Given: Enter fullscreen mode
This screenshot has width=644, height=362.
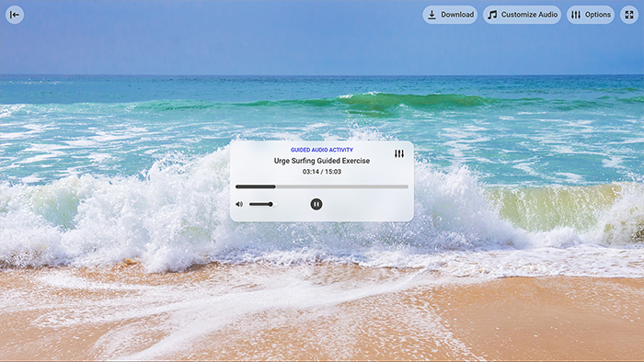Looking at the screenshot, I should (x=629, y=15).
